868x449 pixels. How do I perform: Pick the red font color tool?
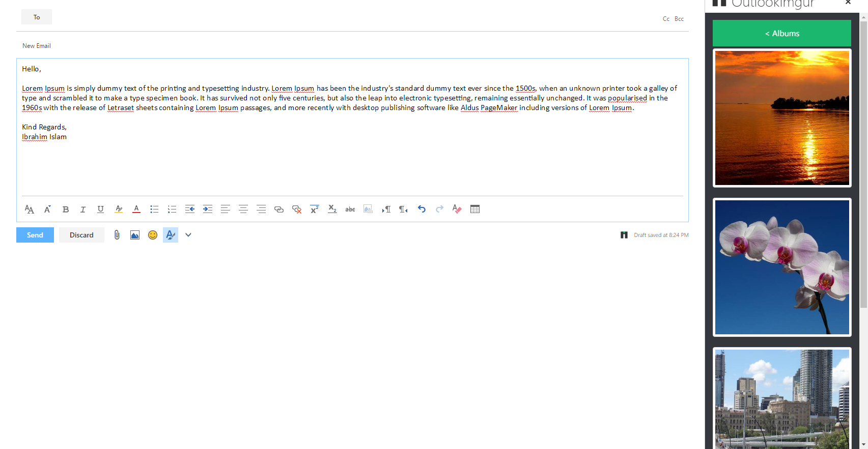[136, 209]
